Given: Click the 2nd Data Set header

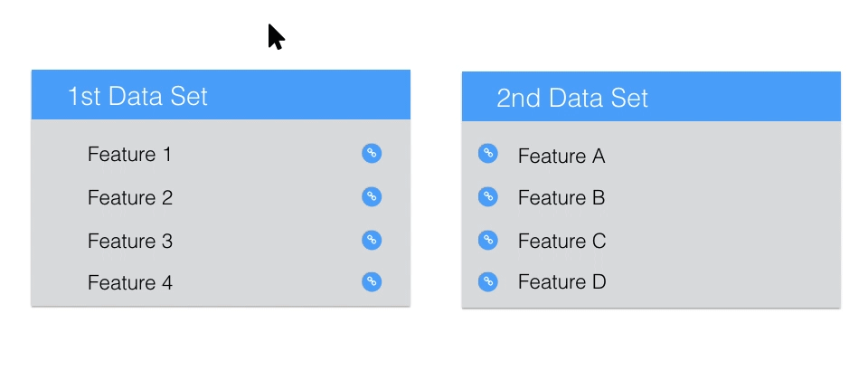Looking at the screenshot, I should pyautogui.click(x=572, y=98).
